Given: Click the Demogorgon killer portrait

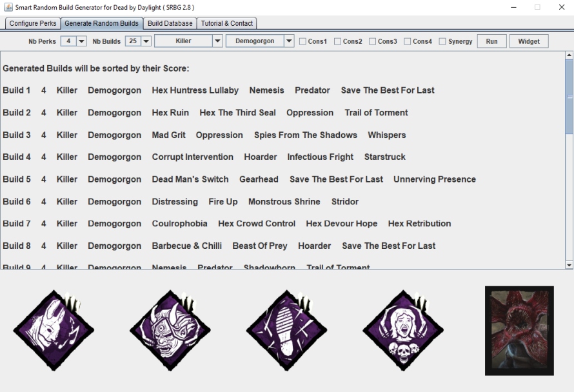Looking at the screenshot, I should 519,331.
